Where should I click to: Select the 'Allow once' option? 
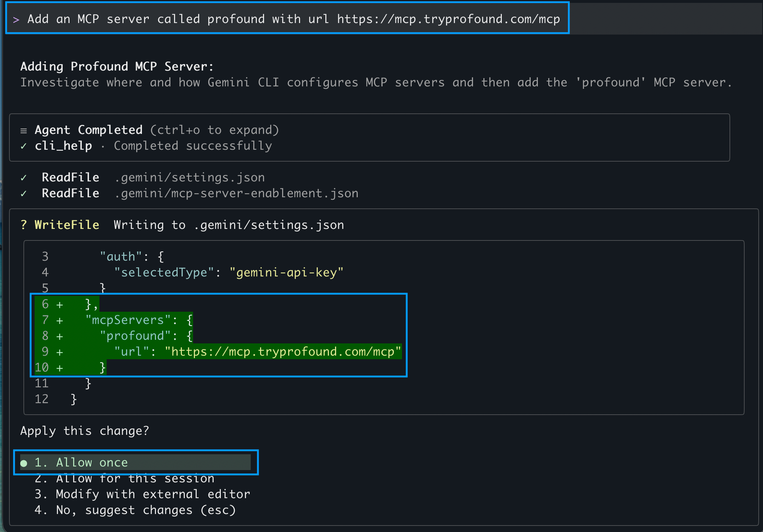coord(135,462)
